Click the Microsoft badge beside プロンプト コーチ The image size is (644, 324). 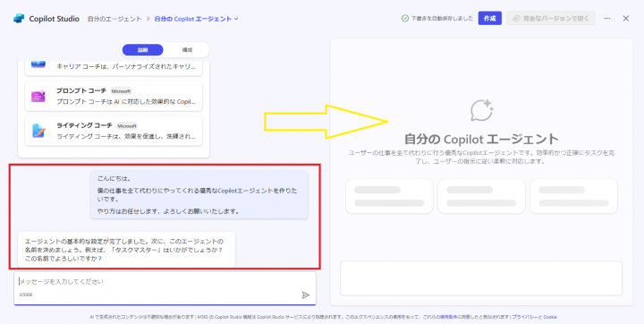[x=121, y=91]
